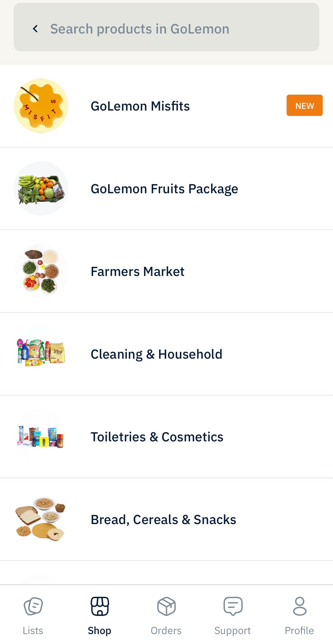Tap the GoLemon Misfits logo image
333x644 pixels.
(41, 106)
